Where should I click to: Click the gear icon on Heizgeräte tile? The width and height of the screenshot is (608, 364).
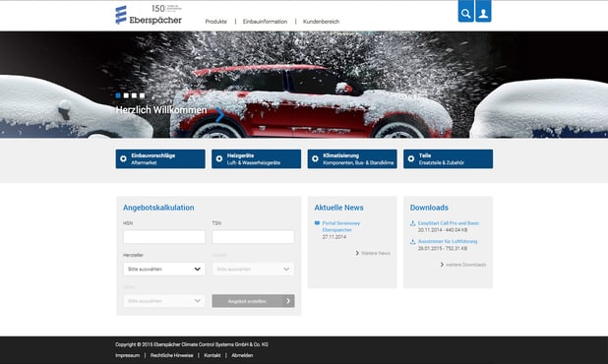point(219,159)
